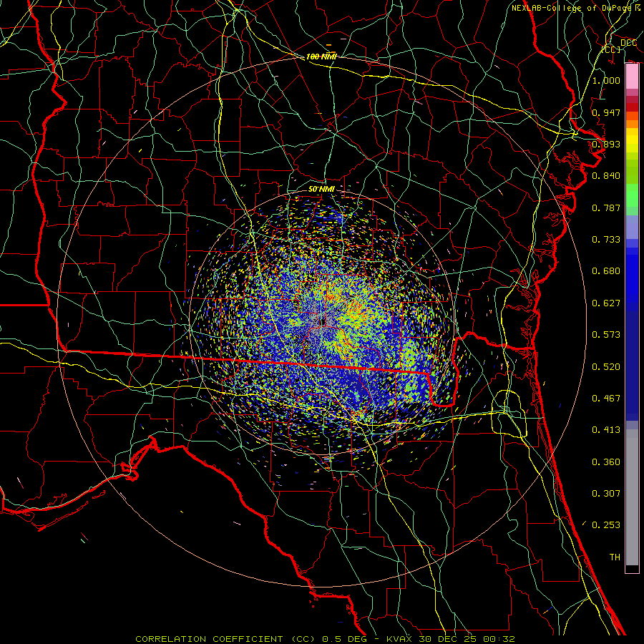Click the 0.573 legend value
Viewport: 644px width, 644px height.
606,335
